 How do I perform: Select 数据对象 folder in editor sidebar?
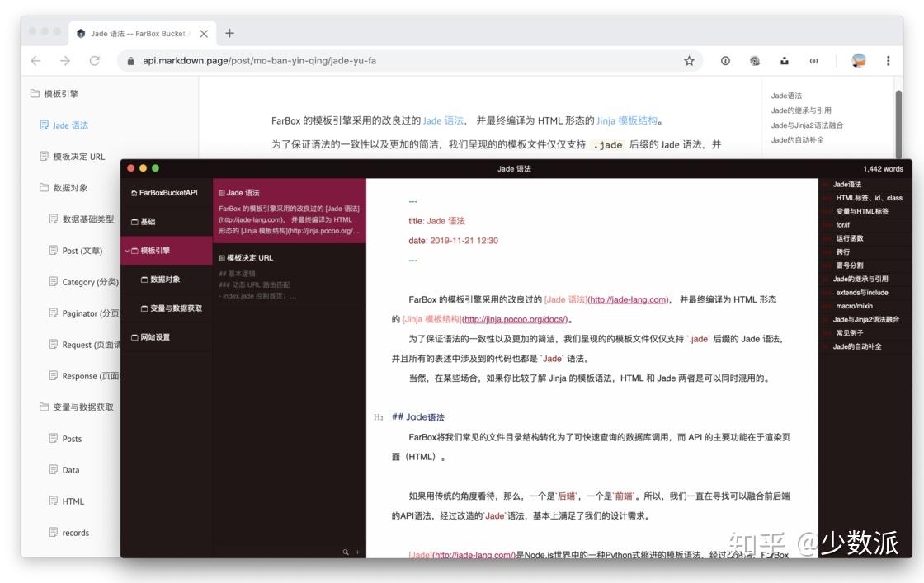[x=161, y=280]
